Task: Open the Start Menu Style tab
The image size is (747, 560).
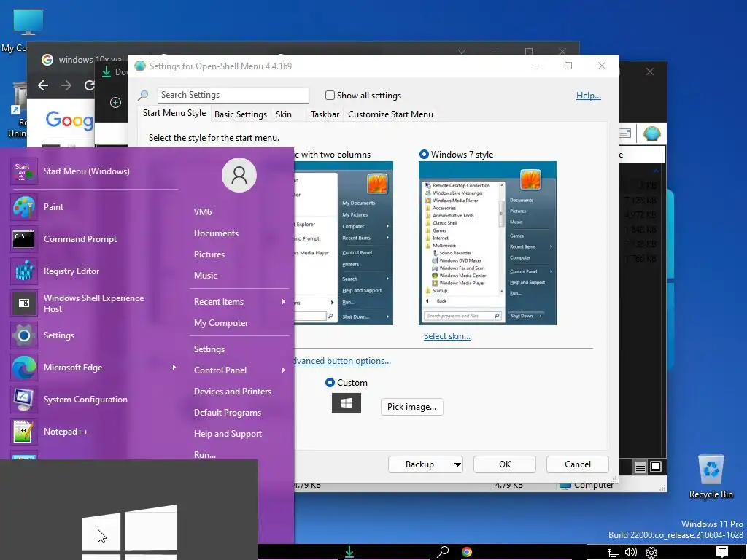Action: tap(174, 113)
